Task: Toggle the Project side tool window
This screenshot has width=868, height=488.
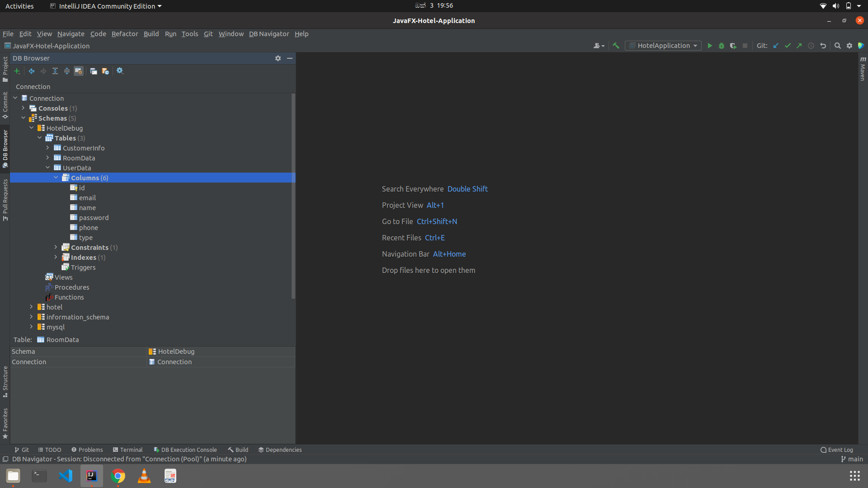Action: [5, 69]
